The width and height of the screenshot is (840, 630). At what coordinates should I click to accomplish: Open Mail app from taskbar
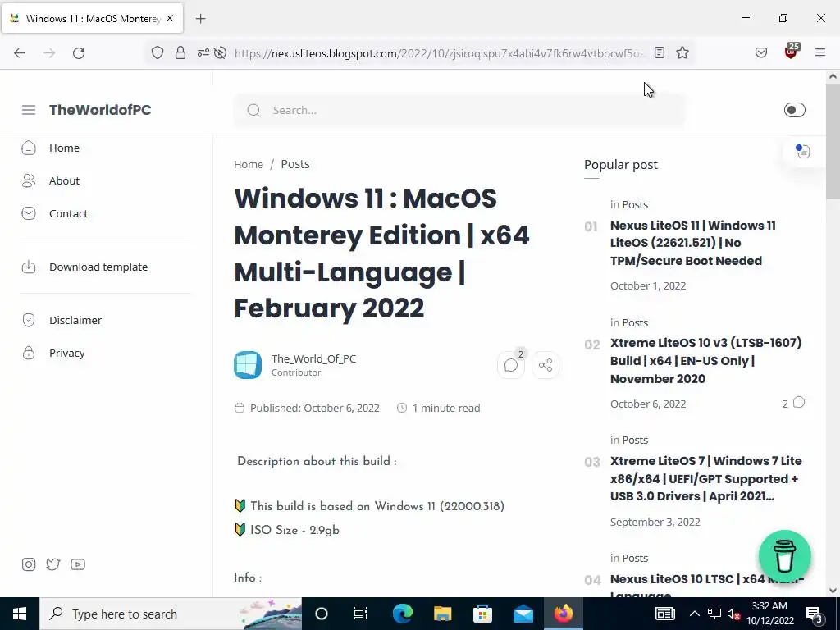pos(523,614)
